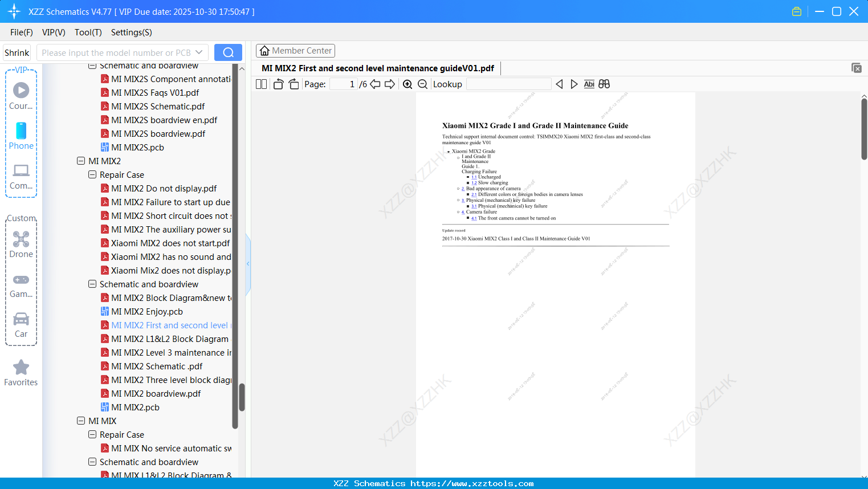868x489 pixels.
Task: Open the Settings(S) menu
Action: click(132, 32)
